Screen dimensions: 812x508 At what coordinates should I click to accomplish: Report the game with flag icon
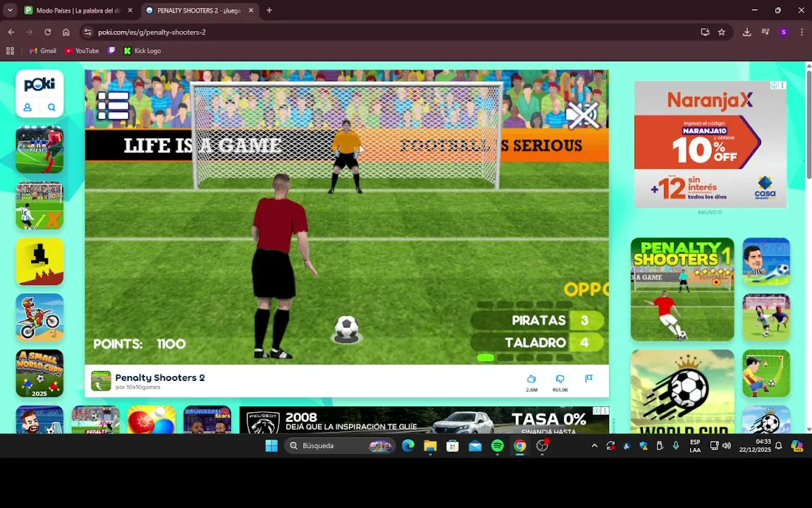[x=589, y=379]
